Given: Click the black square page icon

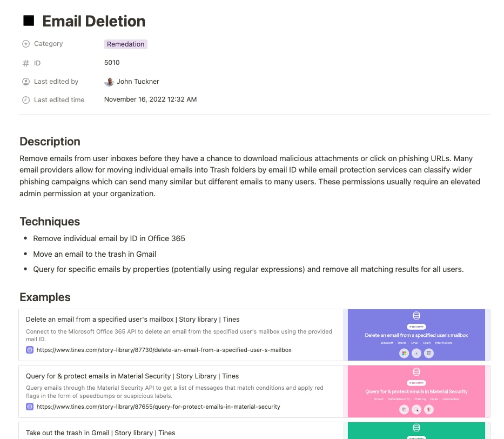Looking at the screenshot, I should [28, 21].
